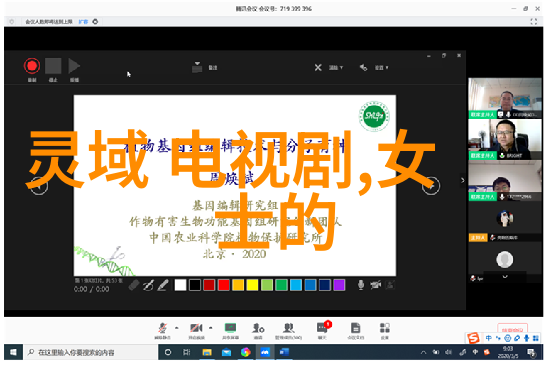Click the blue expand capacity link

coord(83,22)
